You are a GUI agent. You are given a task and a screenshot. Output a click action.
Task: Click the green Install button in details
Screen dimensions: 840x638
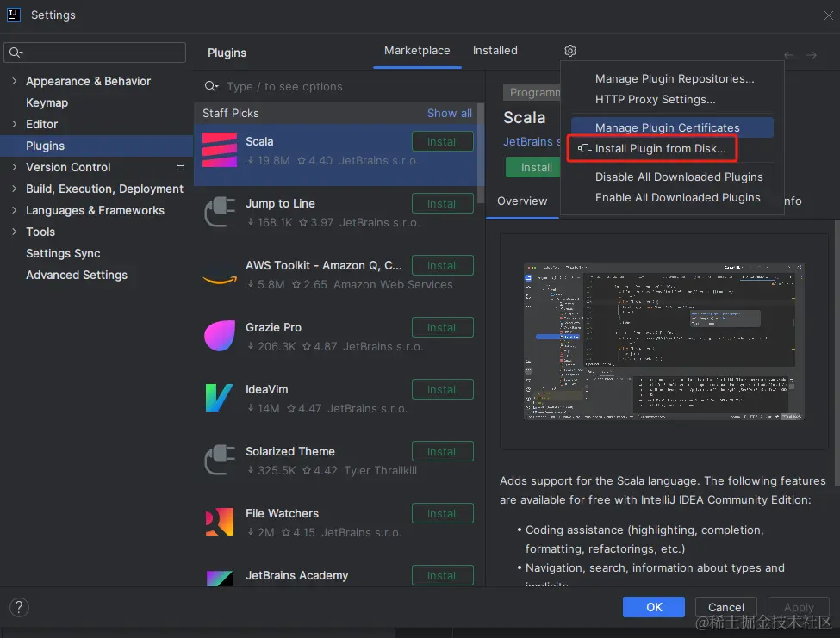(x=533, y=168)
